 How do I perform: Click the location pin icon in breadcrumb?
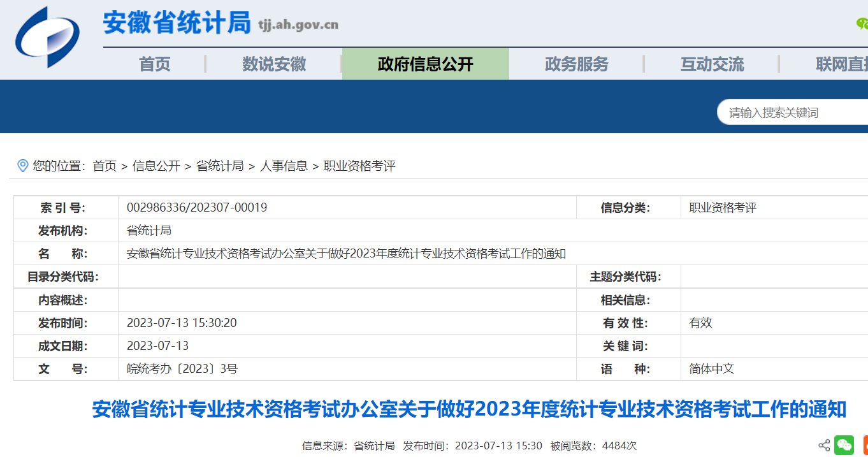22,166
